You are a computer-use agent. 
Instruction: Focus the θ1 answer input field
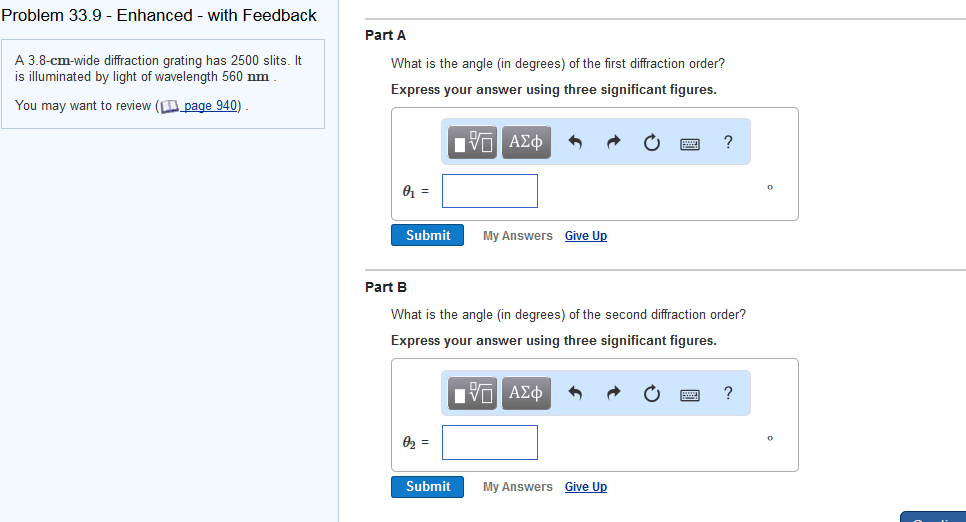tap(490, 191)
